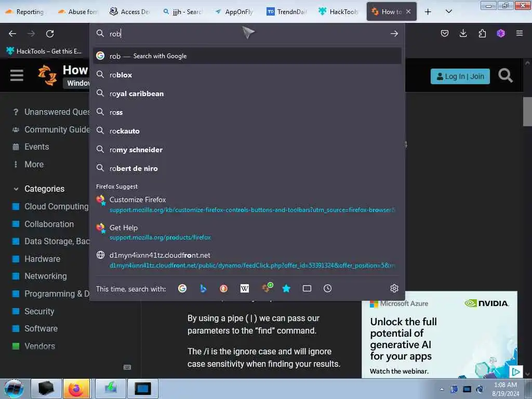Open the Pocket save icon
The image size is (532, 399).
pyautogui.click(x=445, y=33)
